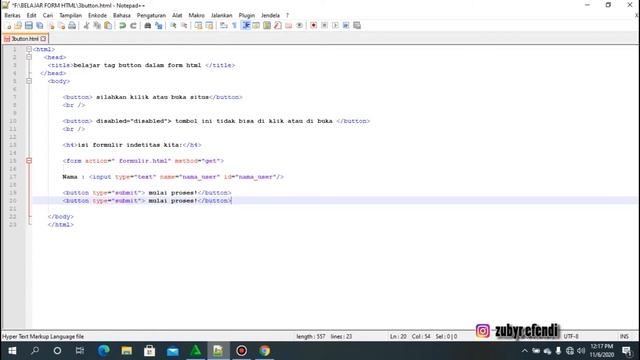Click the Paste toolbar icon
Screen dimensions: 640x360
(x=108, y=26)
